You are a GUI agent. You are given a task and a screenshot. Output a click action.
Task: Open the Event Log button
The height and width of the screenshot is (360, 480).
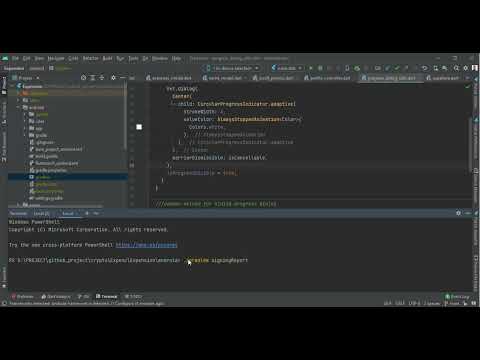pyautogui.click(x=457, y=296)
